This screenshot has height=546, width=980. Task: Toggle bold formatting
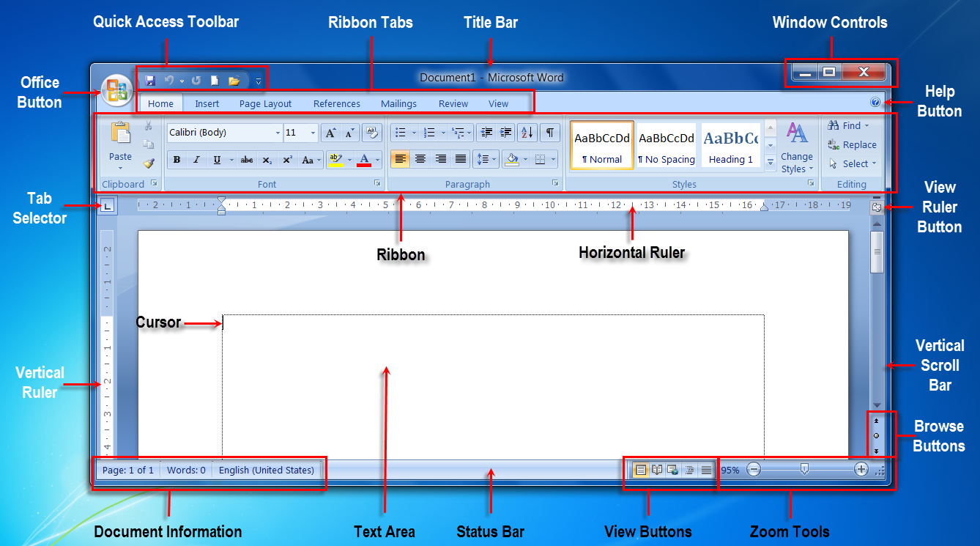coord(176,160)
